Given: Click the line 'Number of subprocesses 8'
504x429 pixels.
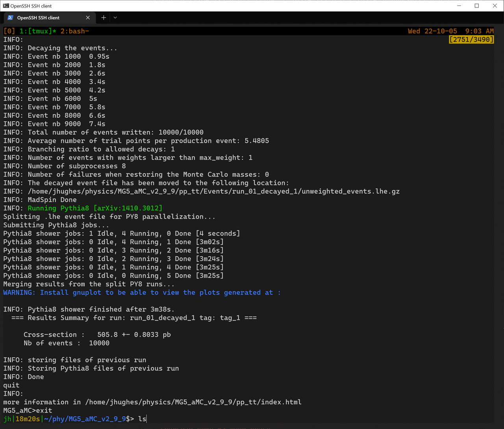Looking at the screenshot, I should (x=65, y=166).
